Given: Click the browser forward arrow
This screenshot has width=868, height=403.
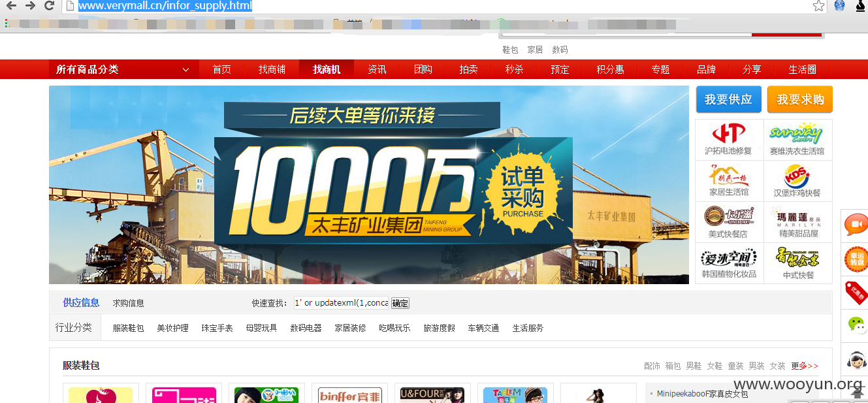Looking at the screenshot, I should 30,6.
